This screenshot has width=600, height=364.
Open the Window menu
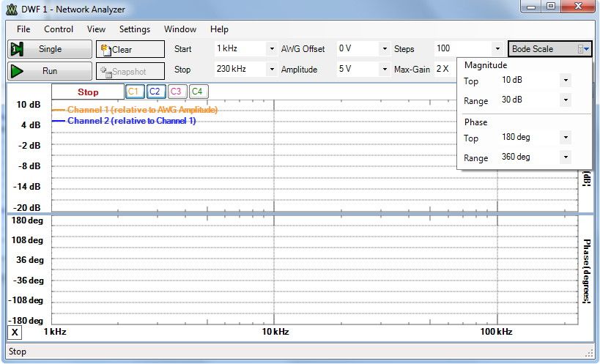pos(179,29)
